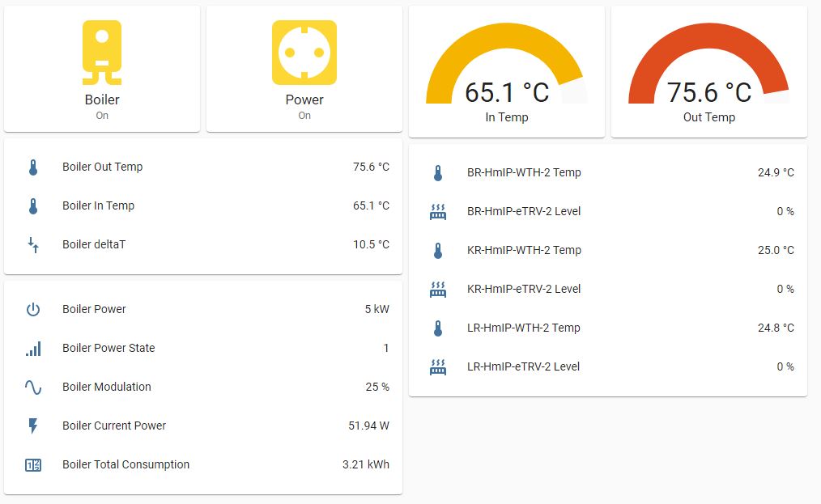Viewport: 821px width, 504px height.
Task: Open BR-HmIP-WTH-2 Temp entity details
Action: point(524,173)
